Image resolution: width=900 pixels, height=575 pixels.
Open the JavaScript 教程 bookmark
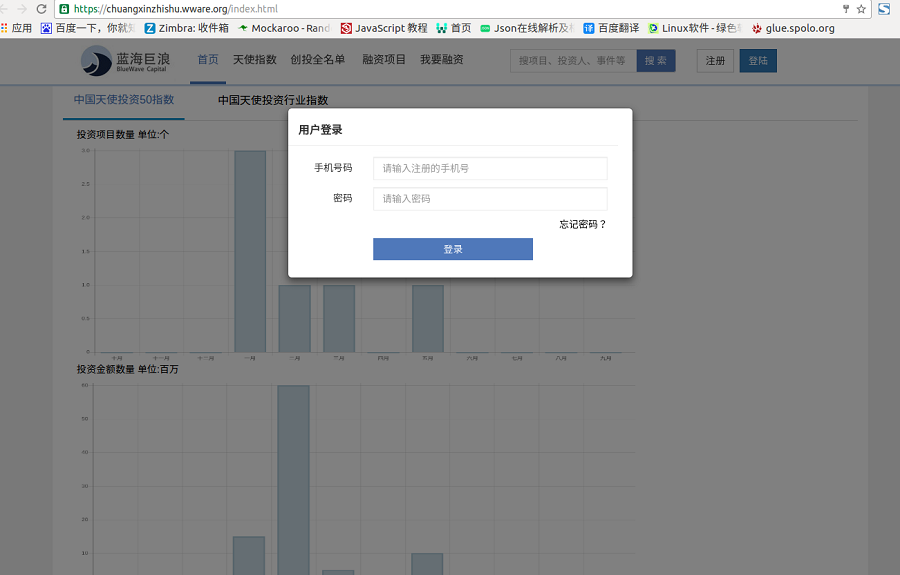point(383,28)
